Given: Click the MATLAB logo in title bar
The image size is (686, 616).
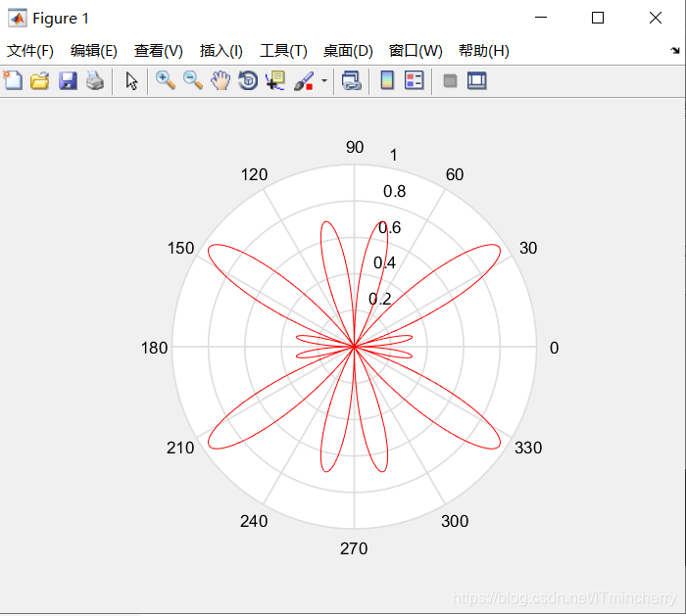Looking at the screenshot, I should coord(18,19).
